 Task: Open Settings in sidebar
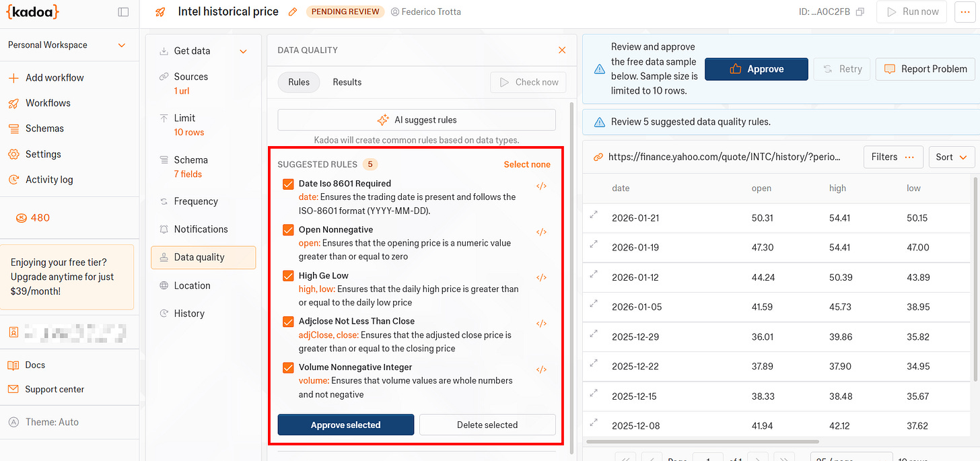click(35, 154)
